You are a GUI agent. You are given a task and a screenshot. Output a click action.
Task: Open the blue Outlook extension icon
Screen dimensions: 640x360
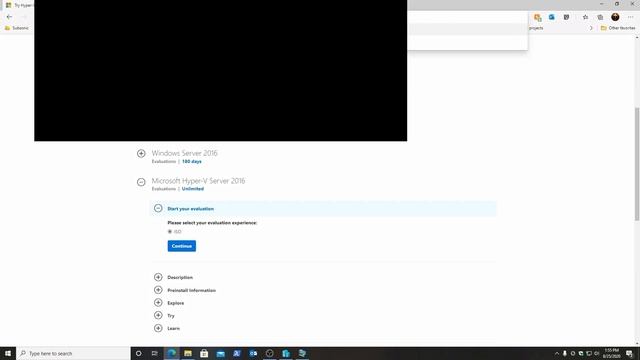pos(552,17)
